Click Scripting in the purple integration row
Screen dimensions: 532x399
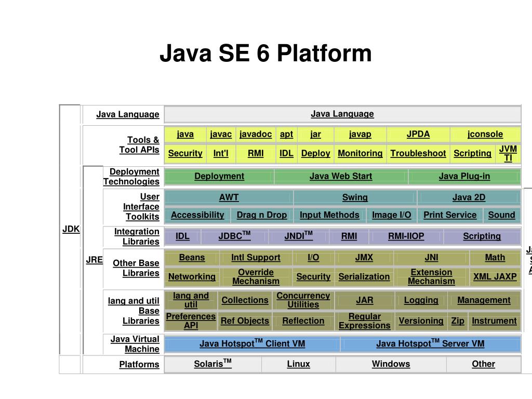pyautogui.click(x=482, y=236)
